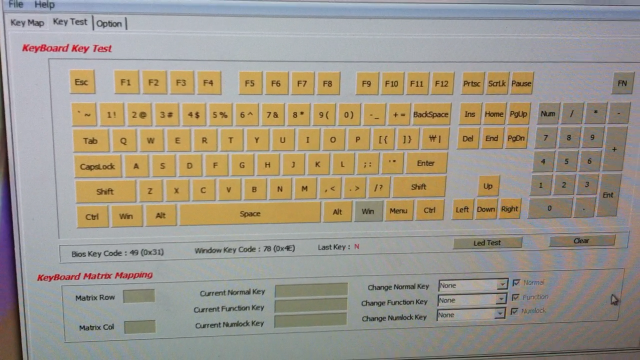Viewport: 640px width, 360px height.
Task: Click the numpad 5 key
Action: click(567, 161)
